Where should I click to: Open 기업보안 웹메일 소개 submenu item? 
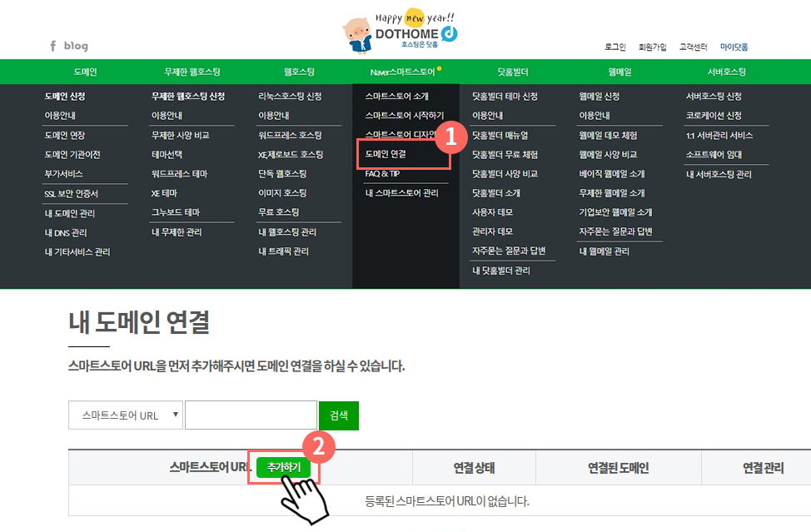615,212
